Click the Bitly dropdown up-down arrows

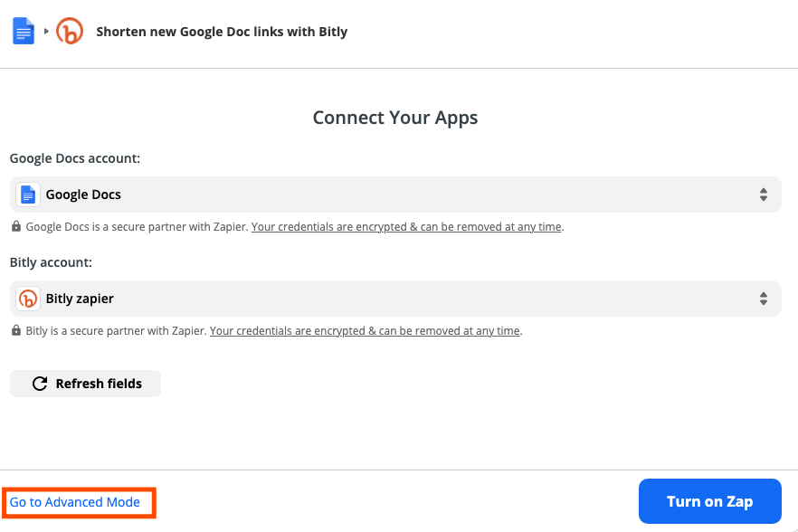point(764,299)
